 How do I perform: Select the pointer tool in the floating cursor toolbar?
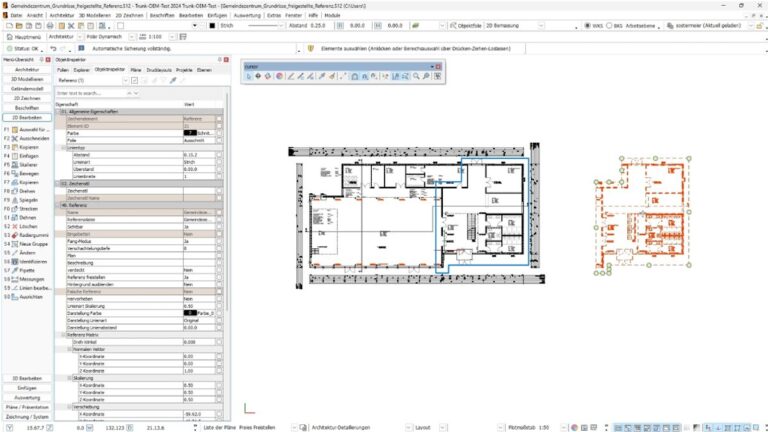tap(248, 76)
